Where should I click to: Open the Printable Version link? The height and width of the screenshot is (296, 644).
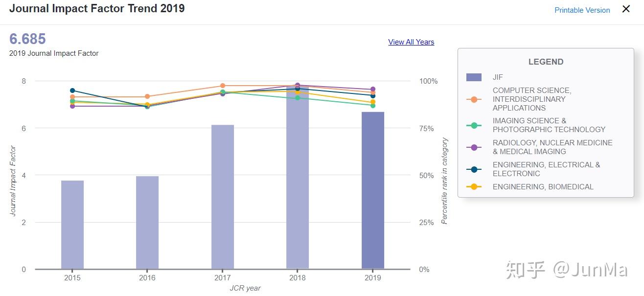582,10
